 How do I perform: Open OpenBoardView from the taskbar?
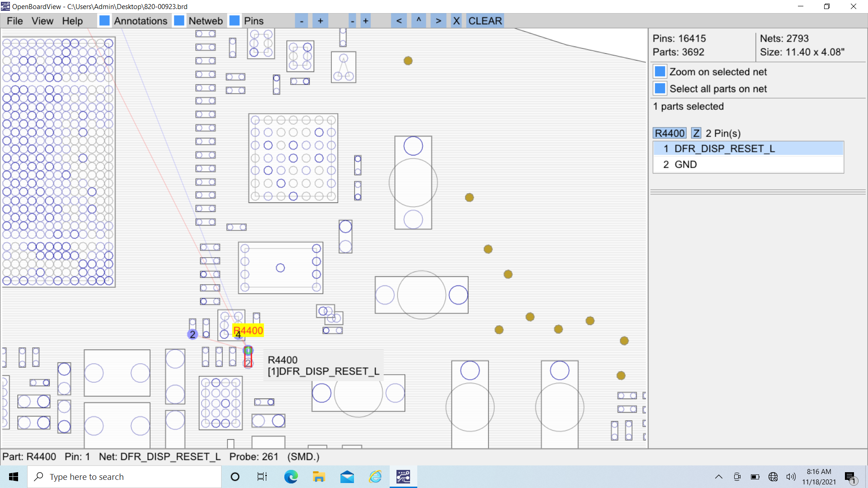(403, 477)
